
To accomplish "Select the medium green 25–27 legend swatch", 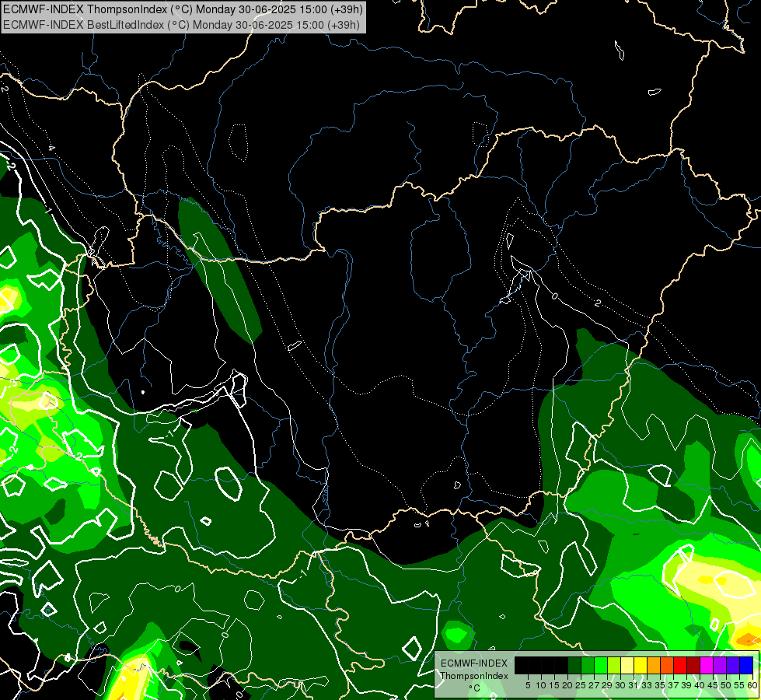I will point(588,665).
